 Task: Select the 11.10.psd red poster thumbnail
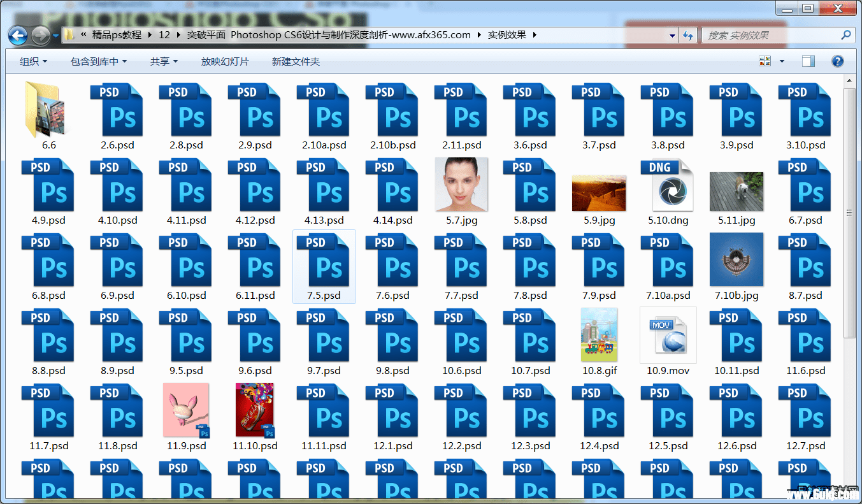(255, 410)
